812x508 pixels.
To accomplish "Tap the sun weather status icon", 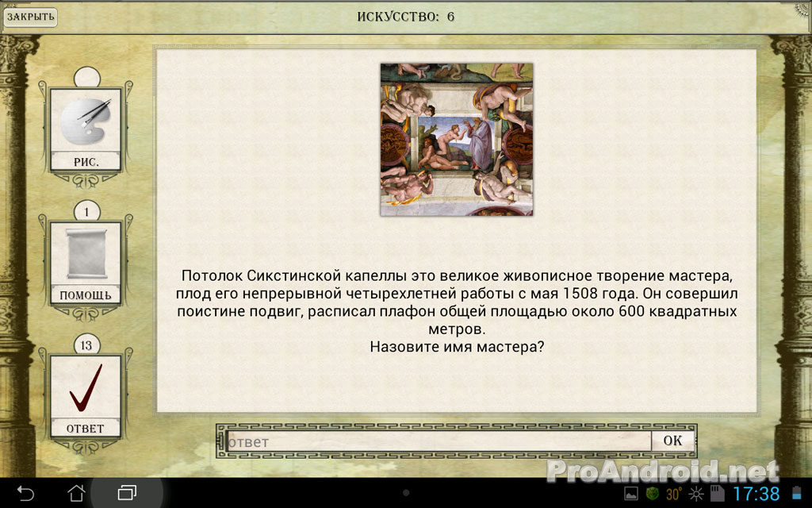I will coord(696,494).
